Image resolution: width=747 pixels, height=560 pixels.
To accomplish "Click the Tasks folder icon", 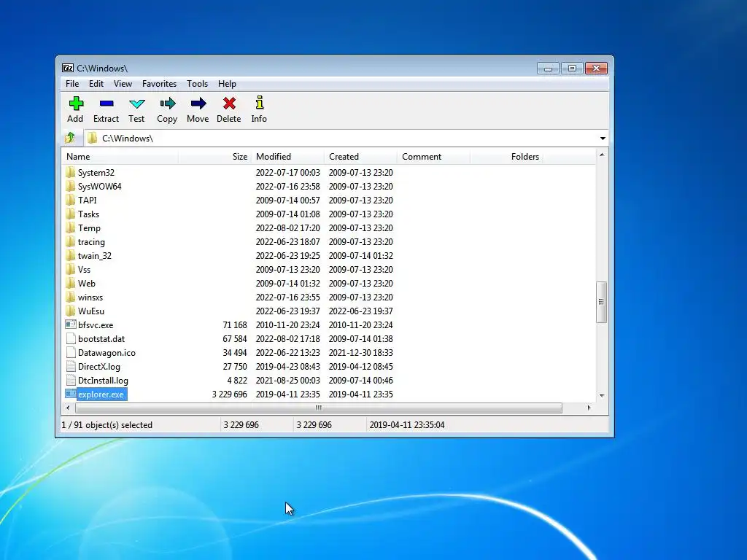I will (x=71, y=214).
